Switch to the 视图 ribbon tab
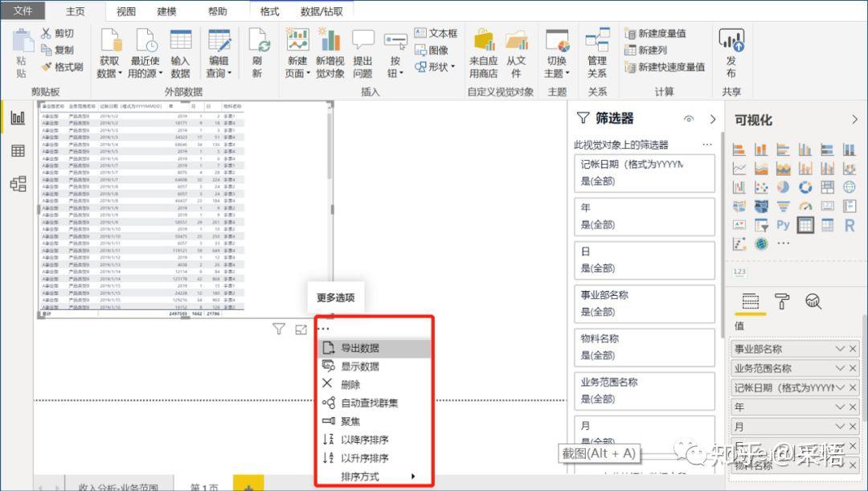 click(125, 11)
